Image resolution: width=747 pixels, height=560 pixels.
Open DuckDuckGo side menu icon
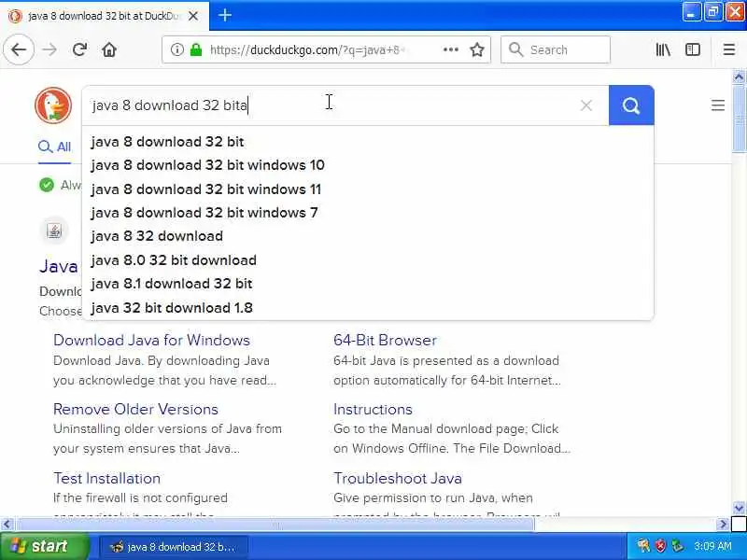pos(718,105)
